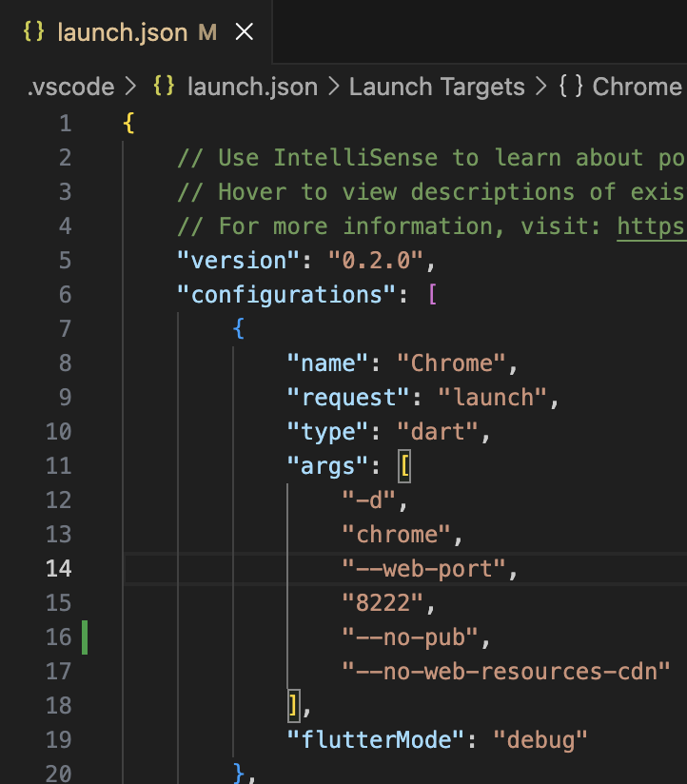Click green change marker beside line 16

coord(85,637)
